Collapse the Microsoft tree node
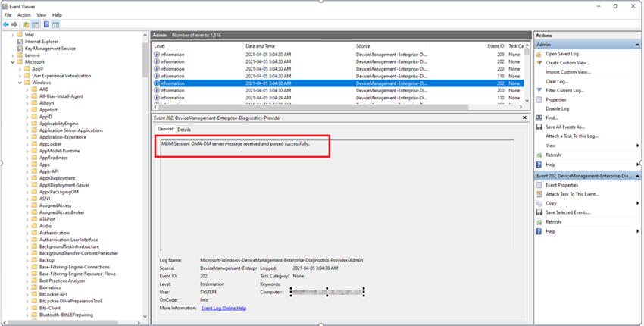The width and height of the screenshot is (644, 326). [x=13, y=62]
